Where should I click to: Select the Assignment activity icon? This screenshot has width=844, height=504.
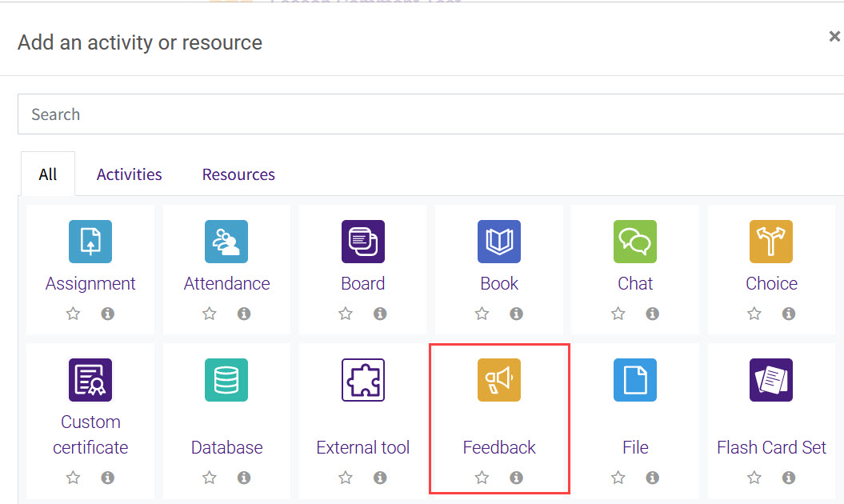coord(90,242)
